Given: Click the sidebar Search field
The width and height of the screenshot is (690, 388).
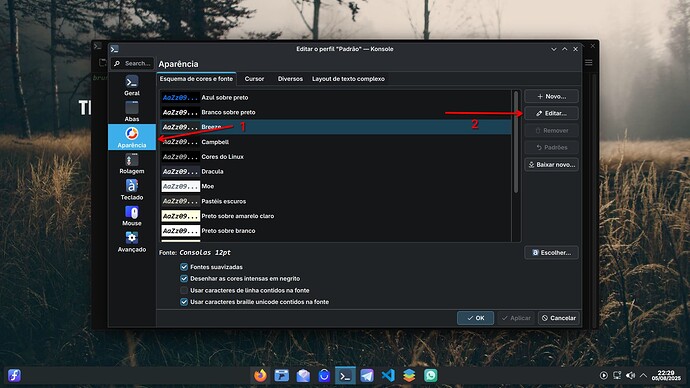Looking at the screenshot, I should point(132,63).
